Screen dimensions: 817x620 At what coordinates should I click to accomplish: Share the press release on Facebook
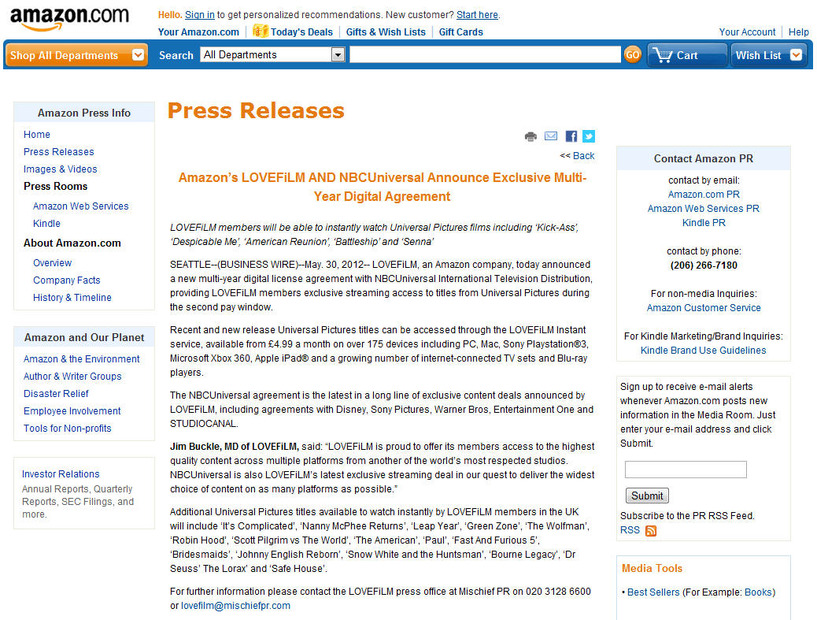point(571,137)
